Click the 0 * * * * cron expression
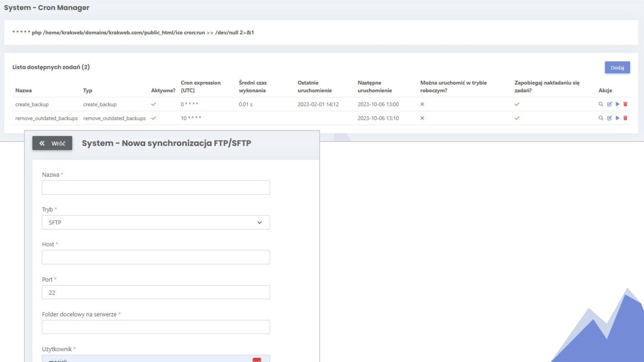 pos(190,104)
